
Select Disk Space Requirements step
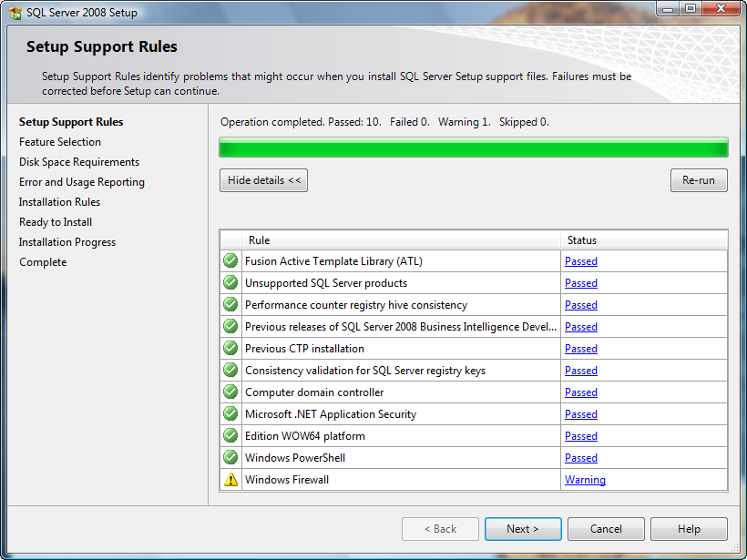point(79,162)
